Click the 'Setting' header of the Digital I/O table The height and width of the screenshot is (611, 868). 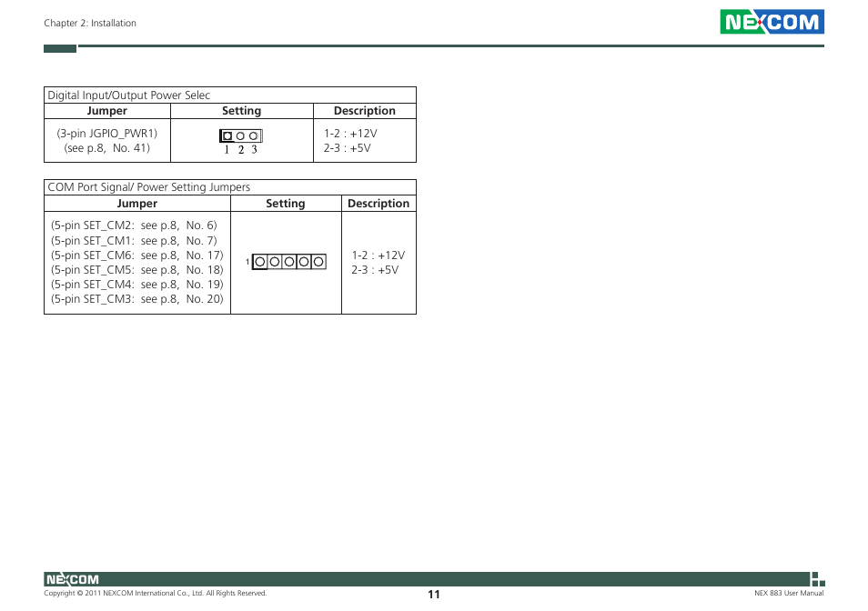tap(241, 111)
